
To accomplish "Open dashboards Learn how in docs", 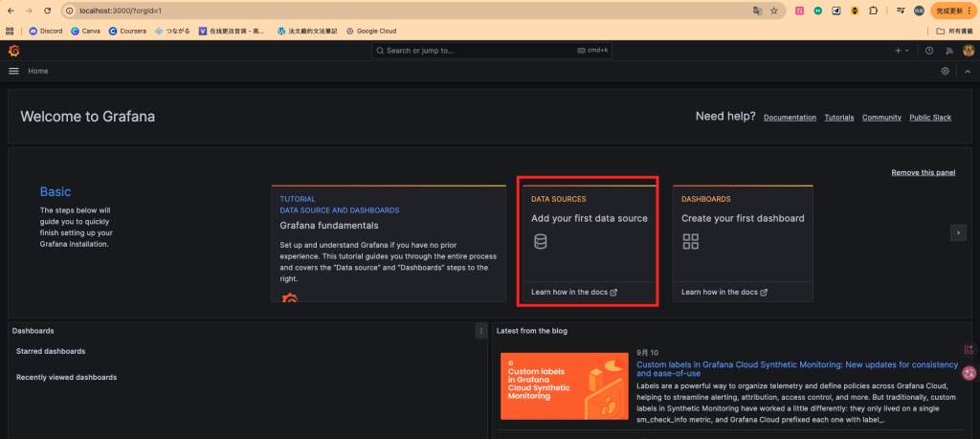I will click(x=724, y=292).
